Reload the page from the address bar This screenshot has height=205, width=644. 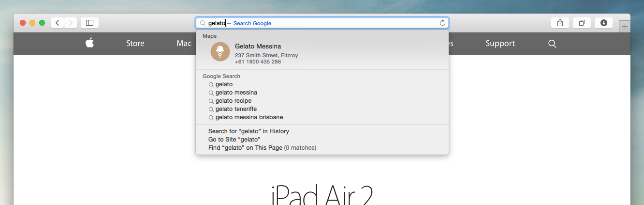point(442,23)
